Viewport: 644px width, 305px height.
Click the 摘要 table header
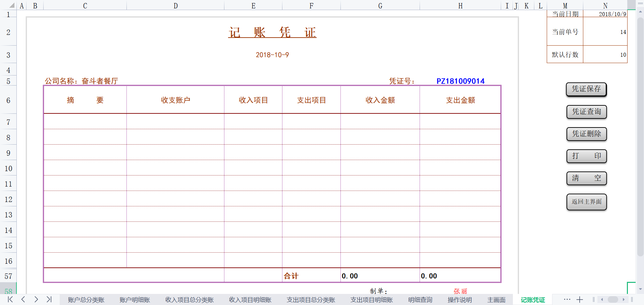[85, 100]
